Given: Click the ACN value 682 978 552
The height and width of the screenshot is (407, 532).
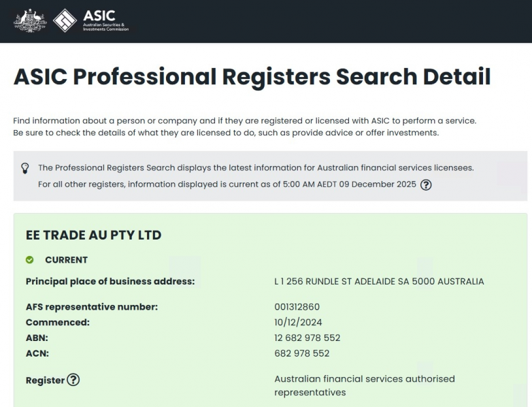Looking at the screenshot, I should click(x=301, y=353).
